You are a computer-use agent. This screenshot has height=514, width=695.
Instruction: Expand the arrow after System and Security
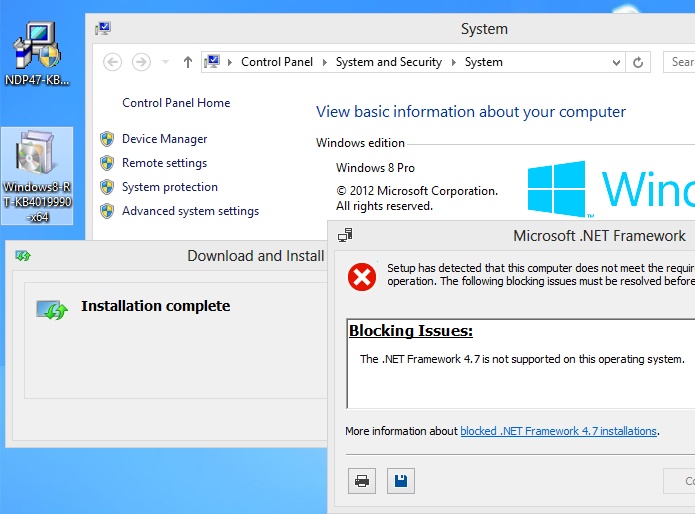[x=454, y=62]
